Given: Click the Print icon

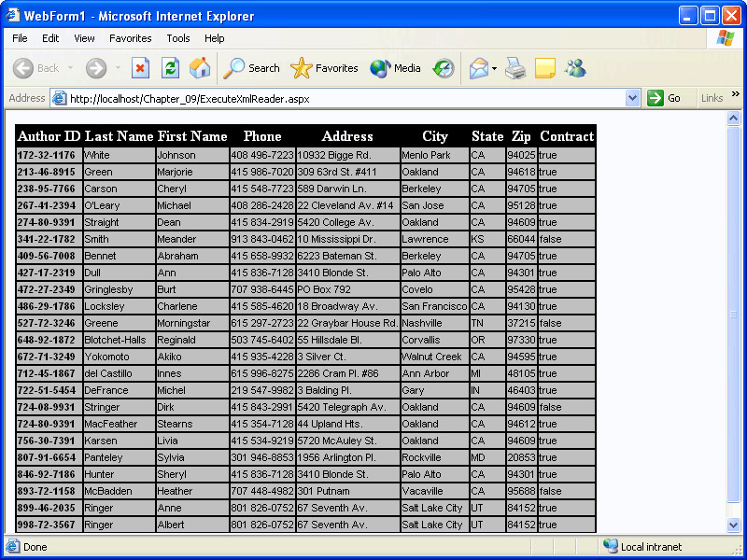Looking at the screenshot, I should click(x=515, y=68).
